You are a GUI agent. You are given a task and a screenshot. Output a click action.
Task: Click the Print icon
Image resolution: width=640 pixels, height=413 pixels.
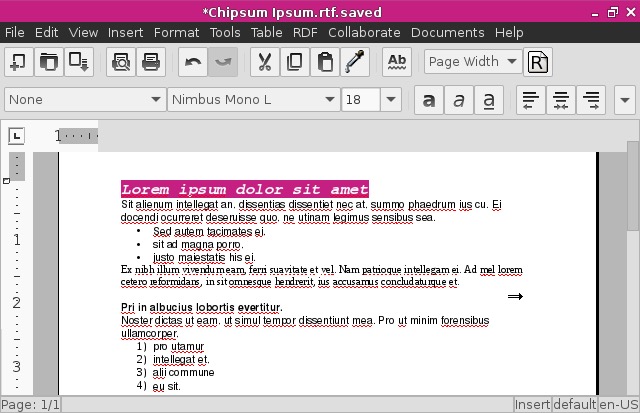[151, 61]
